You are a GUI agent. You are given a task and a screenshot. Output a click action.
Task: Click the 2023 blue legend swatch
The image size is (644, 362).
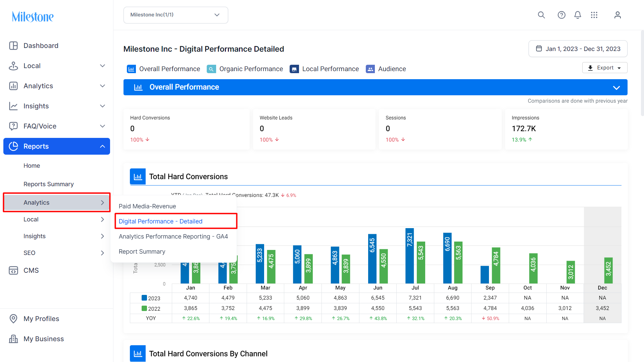point(144,298)
